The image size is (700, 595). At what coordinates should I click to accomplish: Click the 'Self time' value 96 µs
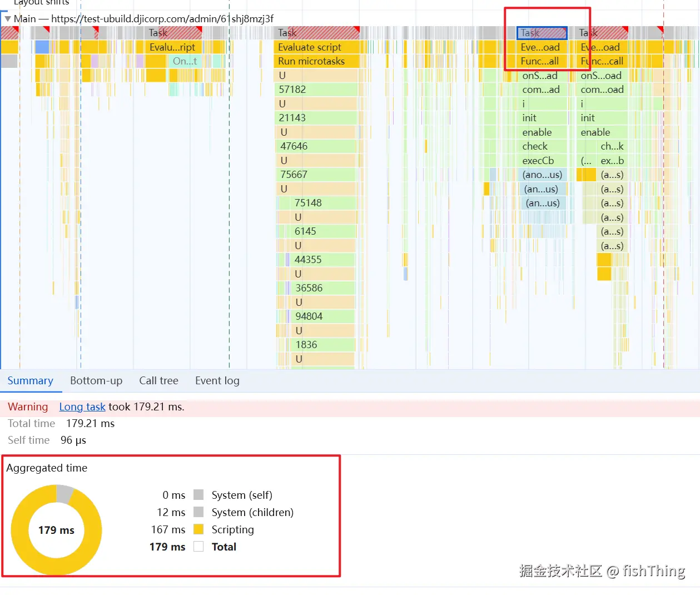73,440
